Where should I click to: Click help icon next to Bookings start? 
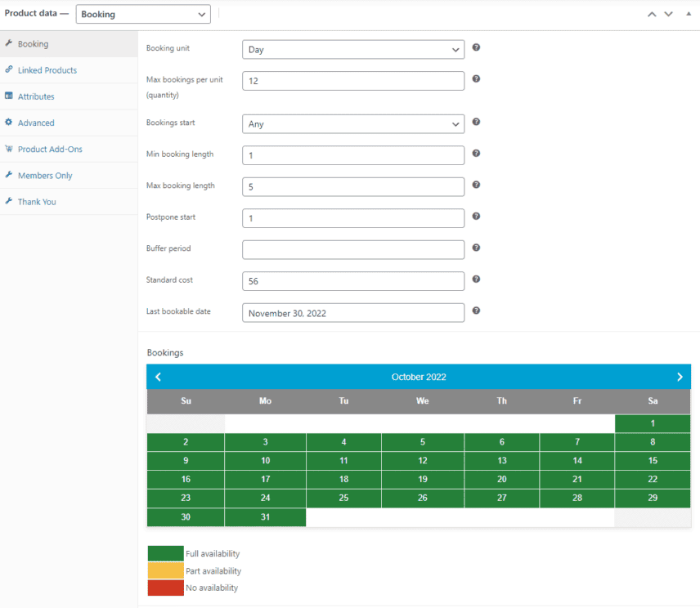click(476, 122)
